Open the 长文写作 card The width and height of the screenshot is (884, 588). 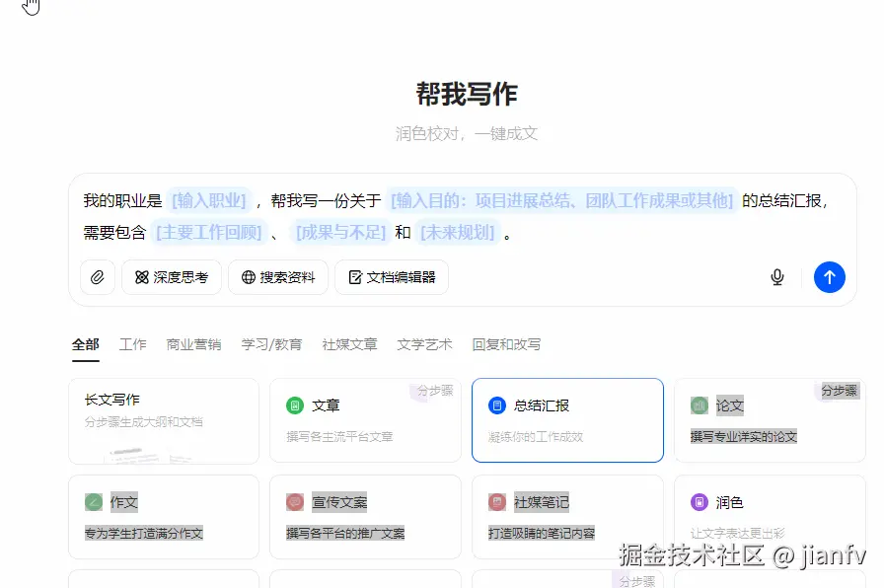(x=164, y=420)
